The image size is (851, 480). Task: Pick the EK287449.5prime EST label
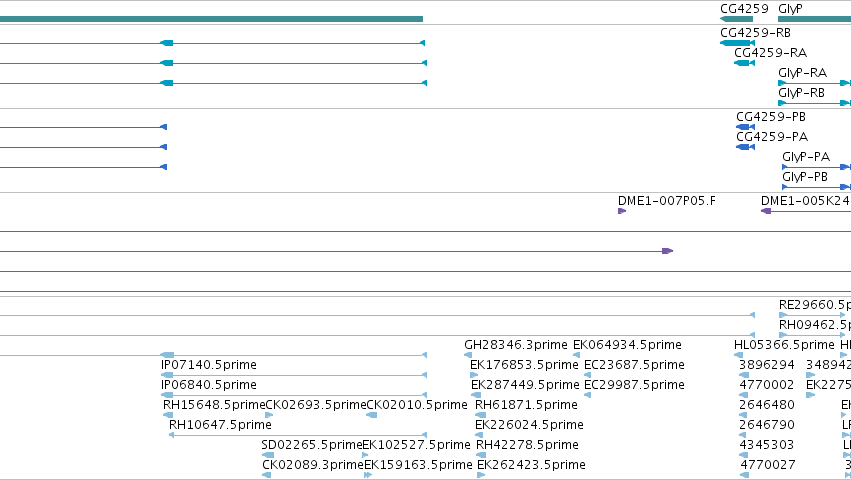click(x=525, y=385)
